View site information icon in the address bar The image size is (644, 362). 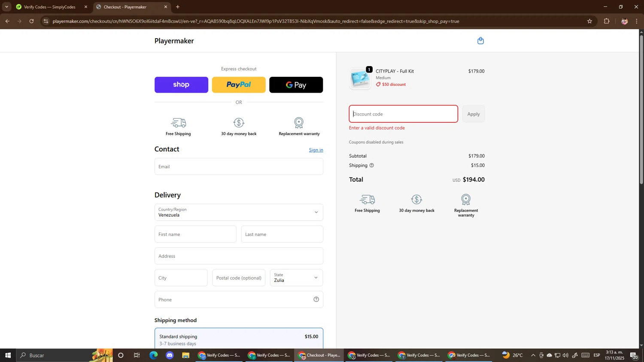coord(46,21)
